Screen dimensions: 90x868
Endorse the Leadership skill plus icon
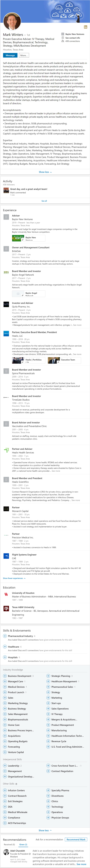tap(5, 766)
